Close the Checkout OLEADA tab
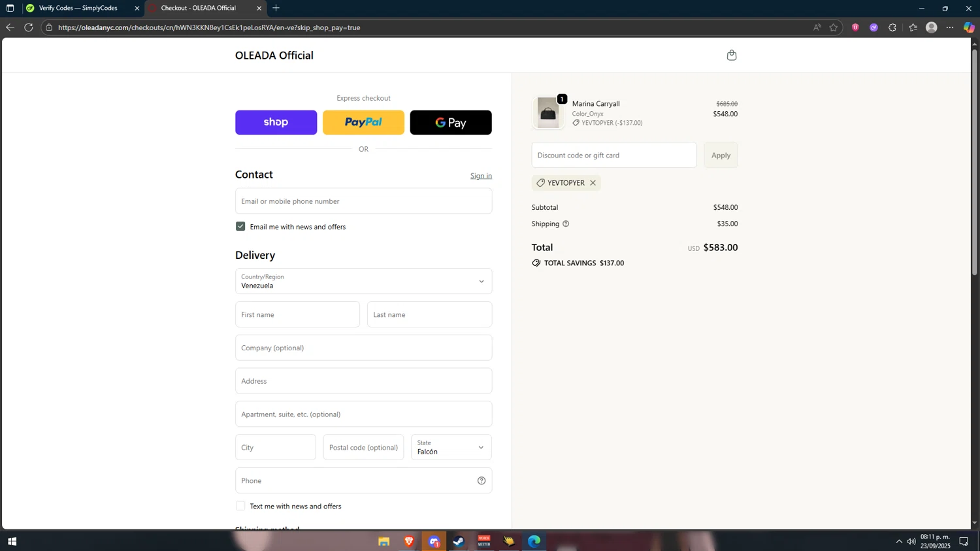This screenshot has height=551, width=980. (x=259, y=8)
